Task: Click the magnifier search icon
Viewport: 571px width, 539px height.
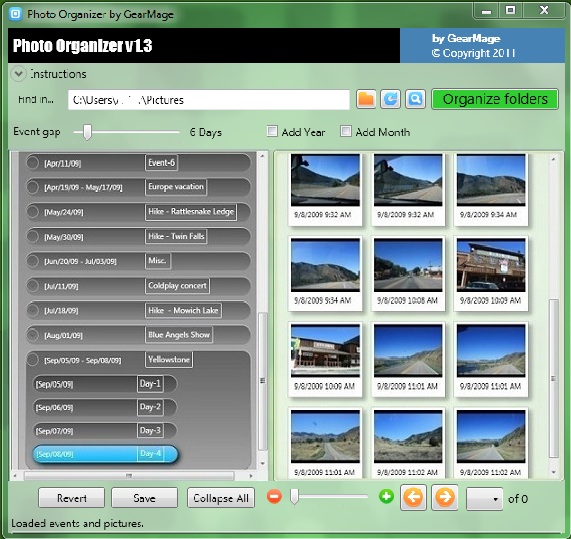Action: click(415, 99)
